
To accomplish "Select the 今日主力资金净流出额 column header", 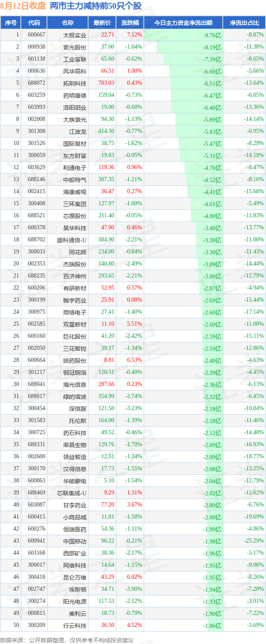I will pyautogui.click(x=183, y=23).
